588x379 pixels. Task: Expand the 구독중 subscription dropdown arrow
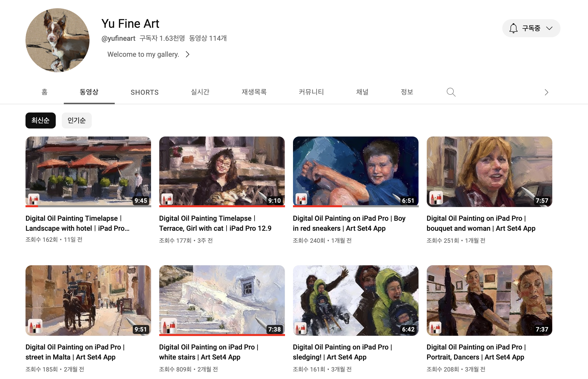tap(549, 28)
